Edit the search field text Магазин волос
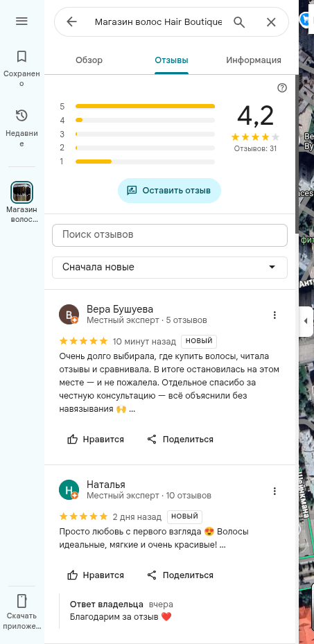Screen dimensions: 314x644 point(159,21)
